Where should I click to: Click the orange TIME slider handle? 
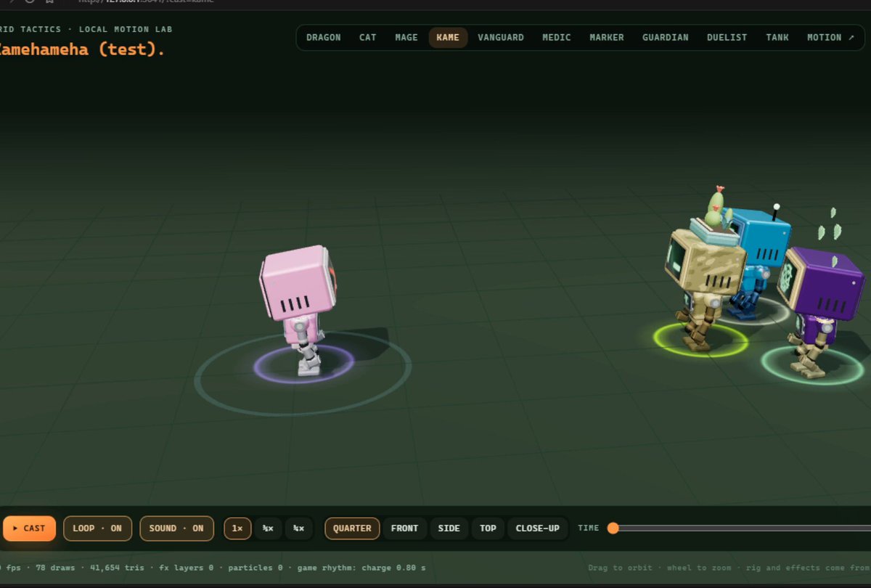click(613, 528)
